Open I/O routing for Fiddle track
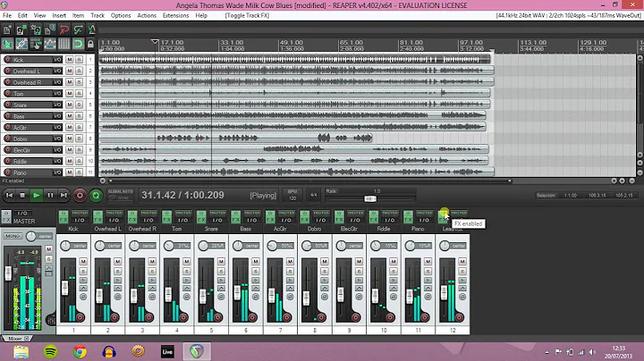Viewport: 644px width, 361px height. pos(57,161)
